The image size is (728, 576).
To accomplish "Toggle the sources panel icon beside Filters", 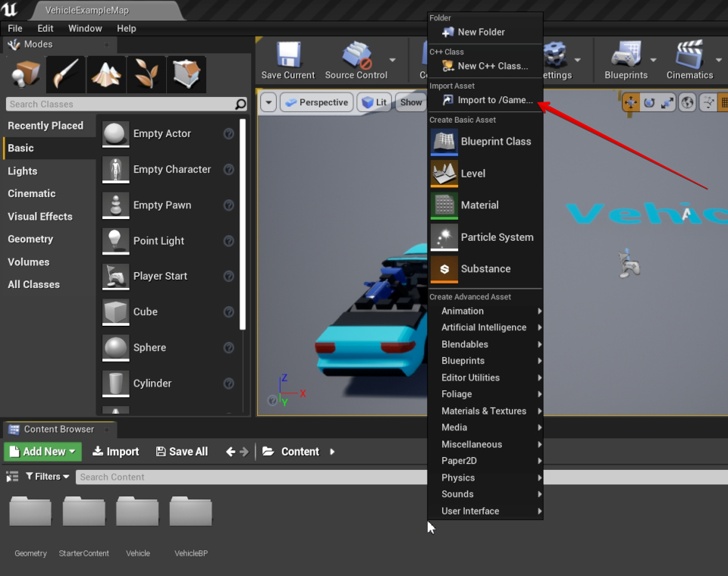I will (12, 477).
